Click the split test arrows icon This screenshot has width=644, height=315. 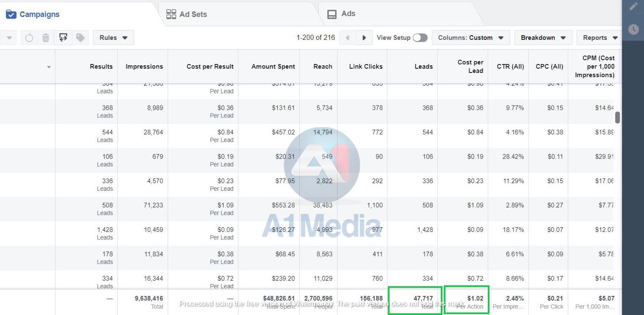point(63,38)
